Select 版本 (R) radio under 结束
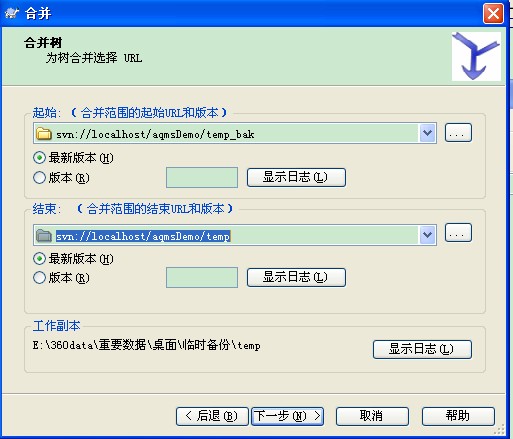Viewport: 513px width, 439px height. click(x=39, y=278)
